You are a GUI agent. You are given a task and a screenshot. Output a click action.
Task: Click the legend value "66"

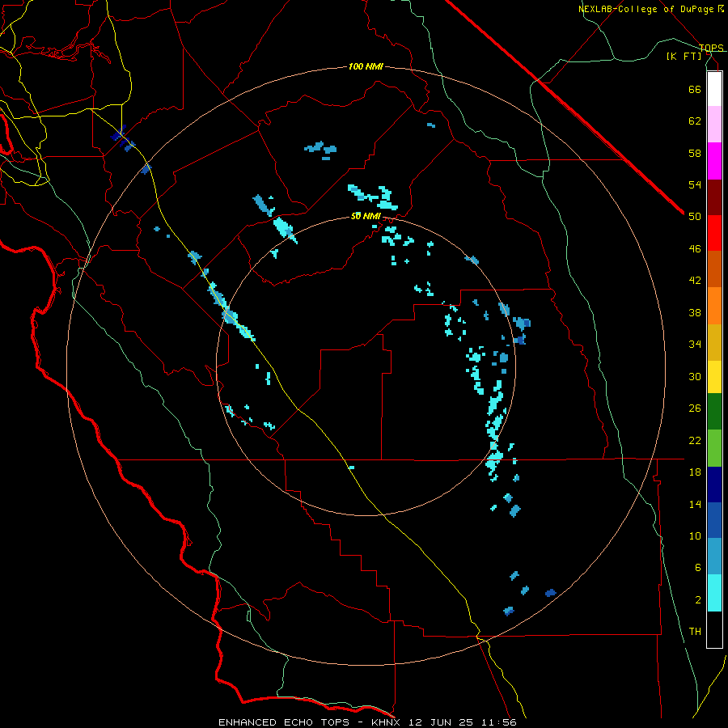pos(695,89)
